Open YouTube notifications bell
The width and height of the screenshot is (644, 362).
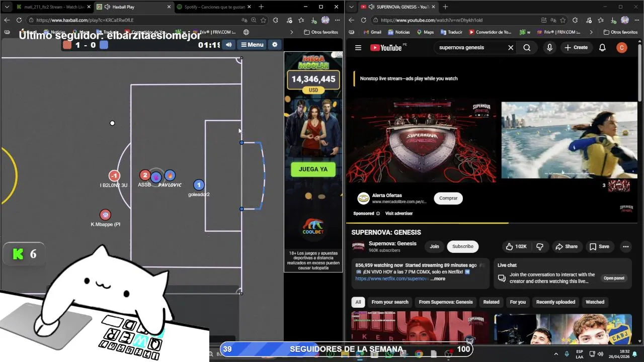602,48
